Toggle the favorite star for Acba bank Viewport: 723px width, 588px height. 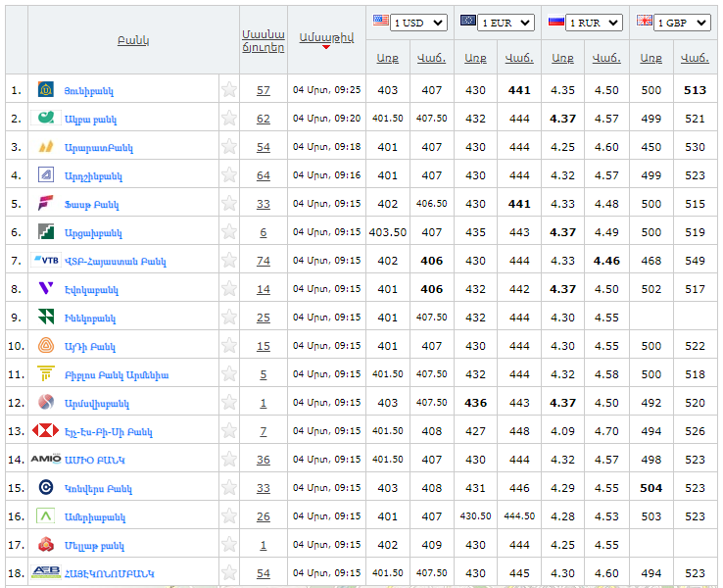tap(229, 119)
